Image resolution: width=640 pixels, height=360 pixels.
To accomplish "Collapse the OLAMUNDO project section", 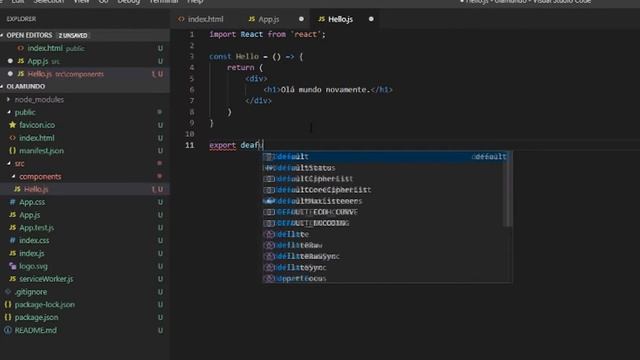I will coord(85,87).
